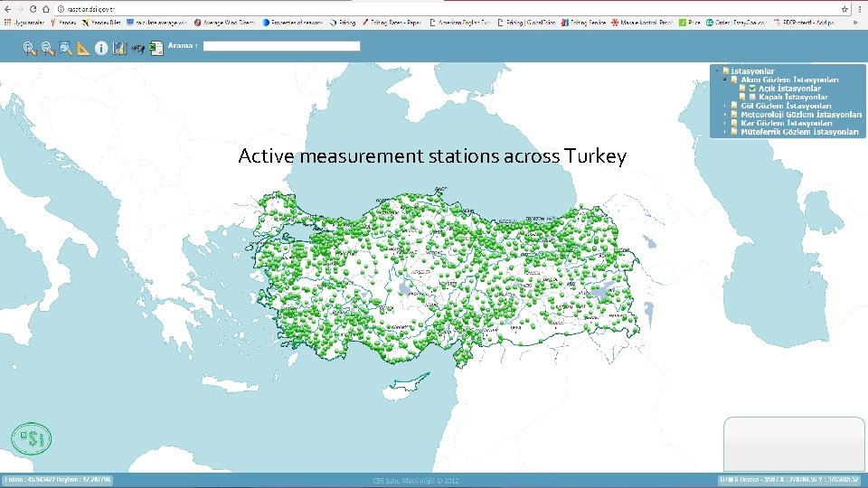Expand Meteoroloji Gözlem İstasyonları node
Image resolution: width=868 pixels, height=488 pixels.
[724, 115]
